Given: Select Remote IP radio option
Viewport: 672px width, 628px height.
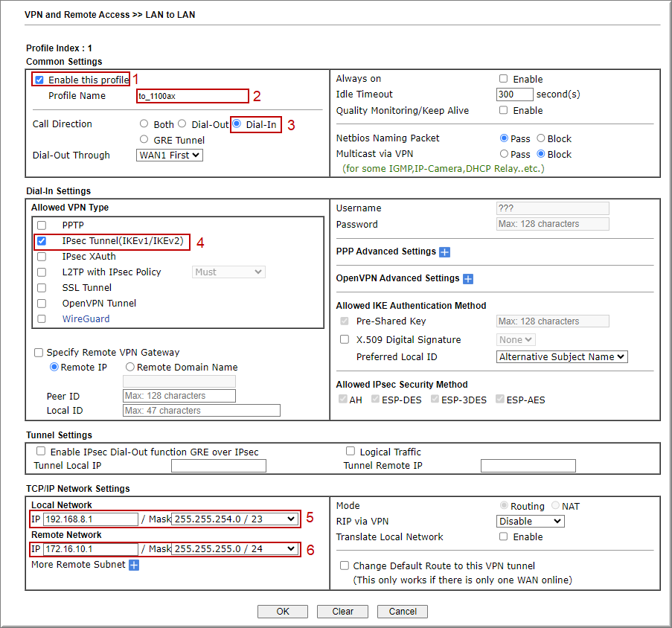Looking at the screenshot, I should pos(54,367).
